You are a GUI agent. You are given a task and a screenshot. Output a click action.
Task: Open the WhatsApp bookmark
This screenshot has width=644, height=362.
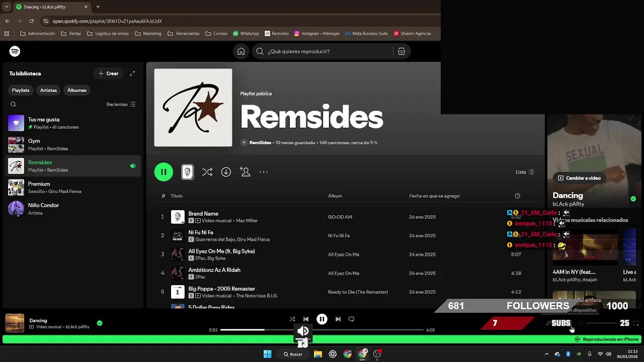pos(246,34)
